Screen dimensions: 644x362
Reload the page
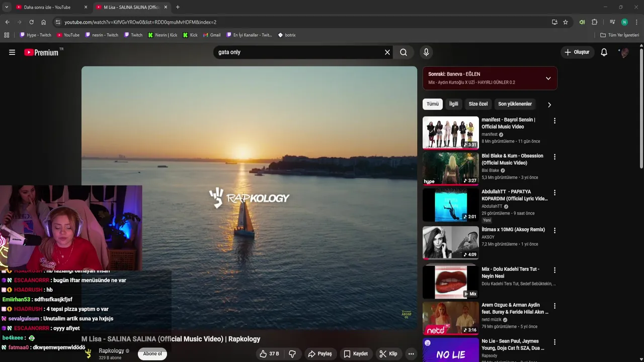[x=31, y=22]
